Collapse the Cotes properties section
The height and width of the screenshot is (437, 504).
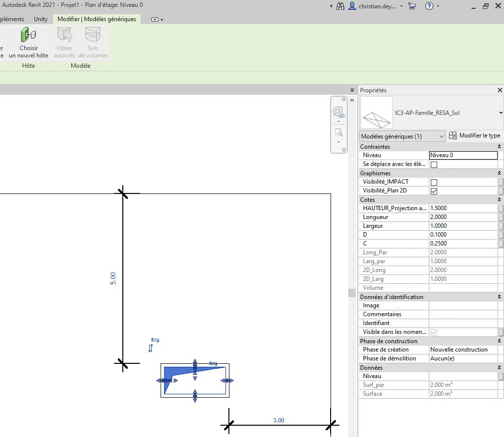(x=500, y=200)
